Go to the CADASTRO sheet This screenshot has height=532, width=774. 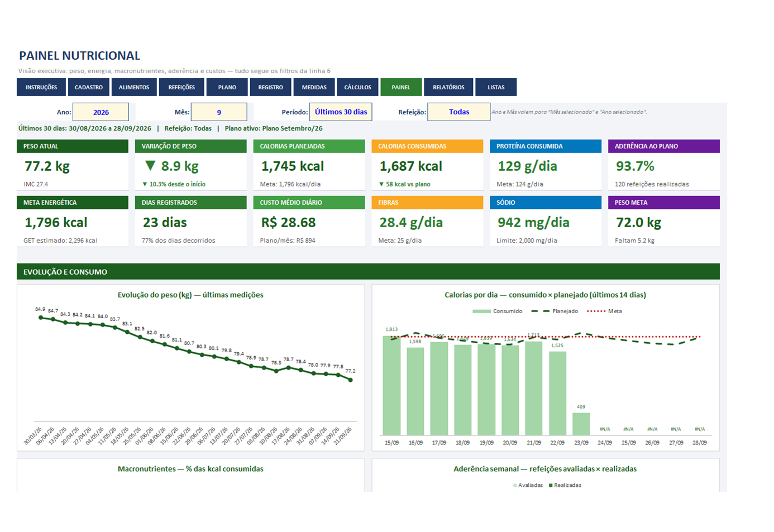[89, 87]
